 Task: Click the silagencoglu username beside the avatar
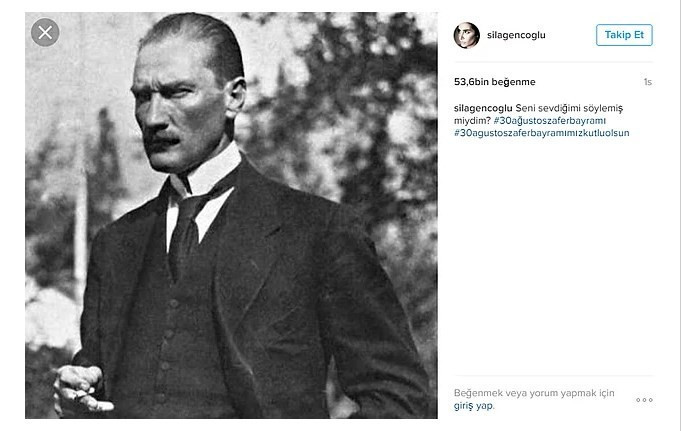click(x=516, y=35)
